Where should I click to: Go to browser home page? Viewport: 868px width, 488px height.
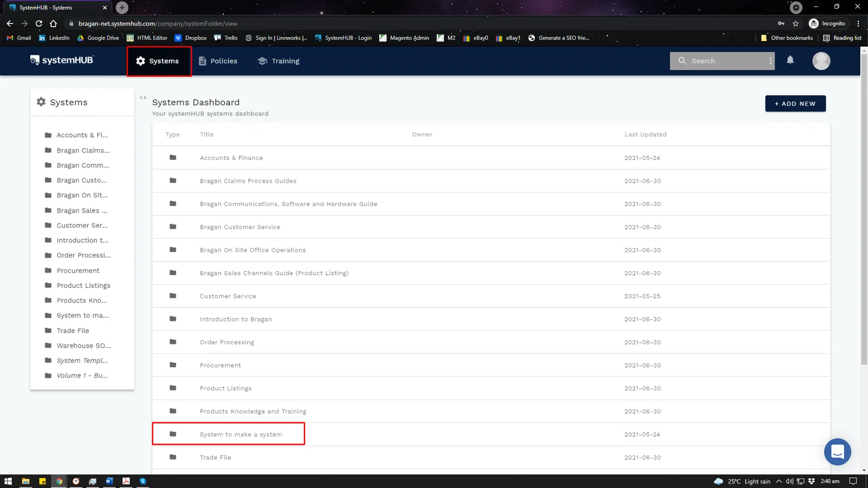tap(53, 23)
